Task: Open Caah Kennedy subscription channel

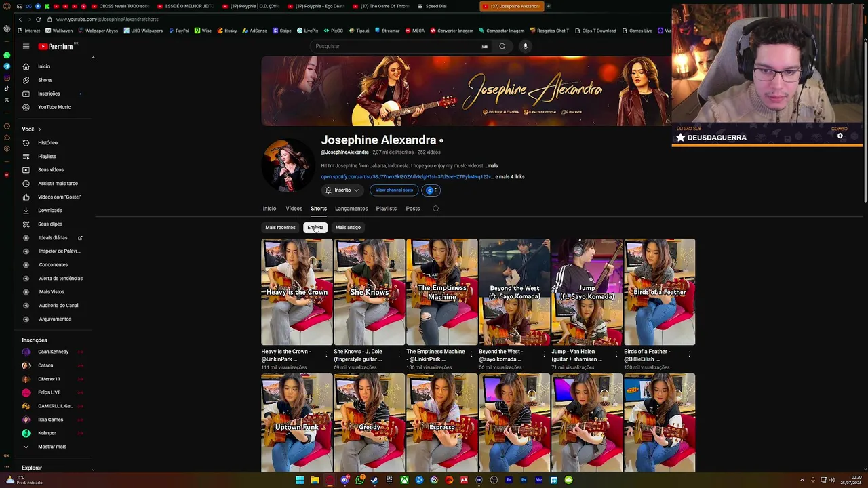Action: coord(53,352)
